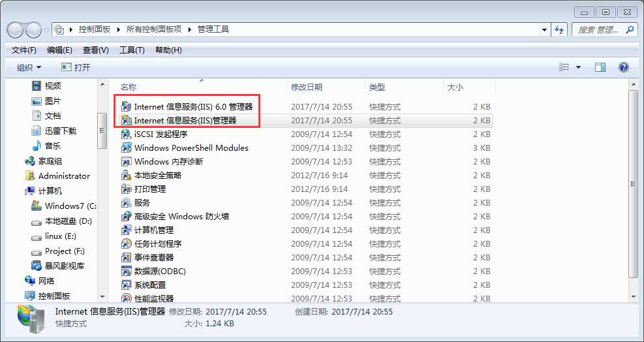
Task: Open the 编辑(E) menu
Action: (59, 50)
